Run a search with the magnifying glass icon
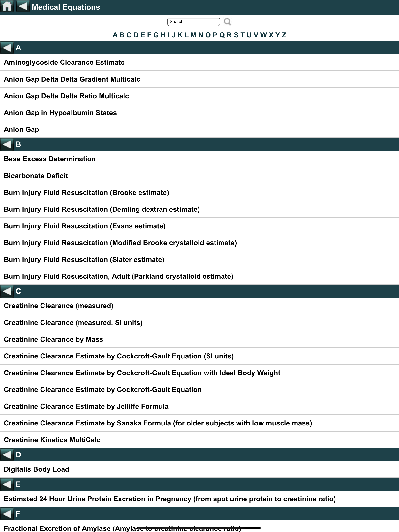The width and height of the screenshot is (399, 532). (227, 22)
